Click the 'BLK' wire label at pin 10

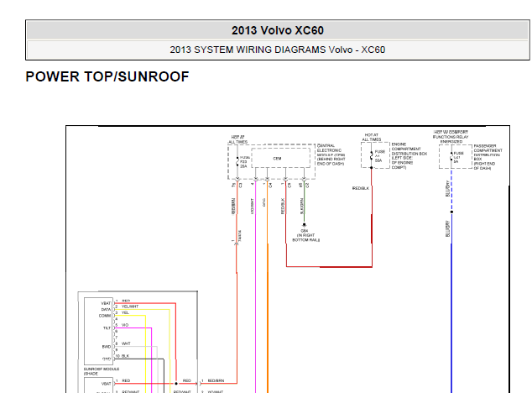coord(125,356)
